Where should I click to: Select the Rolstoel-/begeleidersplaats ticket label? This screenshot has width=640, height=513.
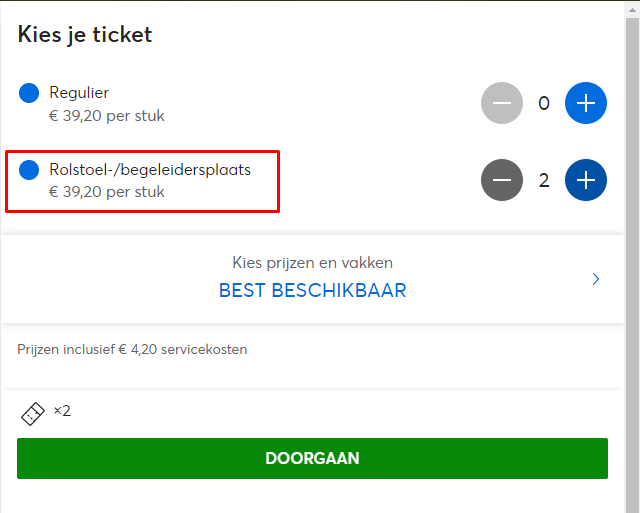click(150, 170)
